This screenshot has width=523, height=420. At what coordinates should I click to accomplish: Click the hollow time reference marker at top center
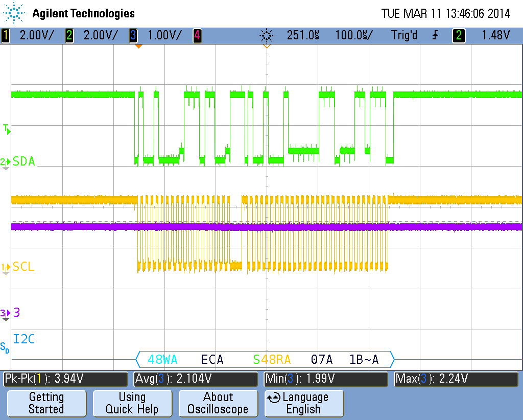267,46
